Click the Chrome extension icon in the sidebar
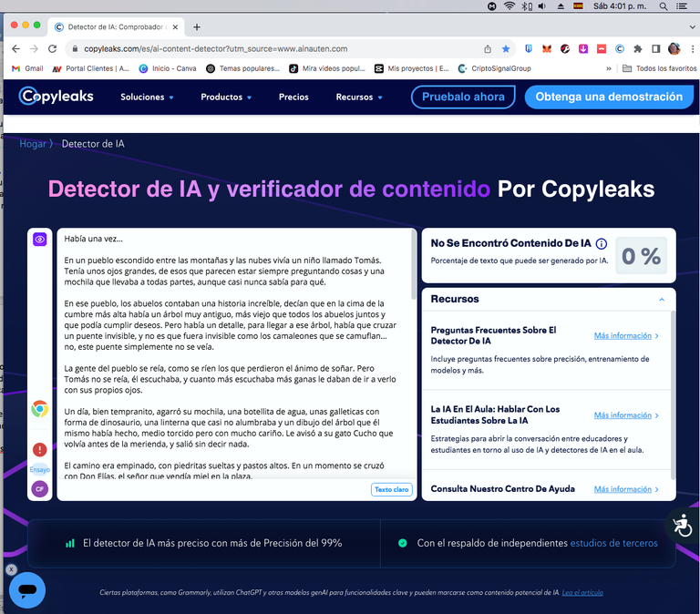Viewport: 700px width, 614px height. pyautogui.click(x=40, y=409)
